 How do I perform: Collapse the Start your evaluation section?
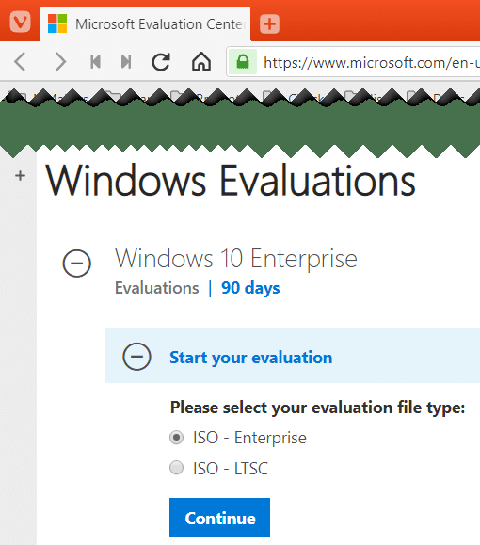pyautogui.click(x=137, y=356)
